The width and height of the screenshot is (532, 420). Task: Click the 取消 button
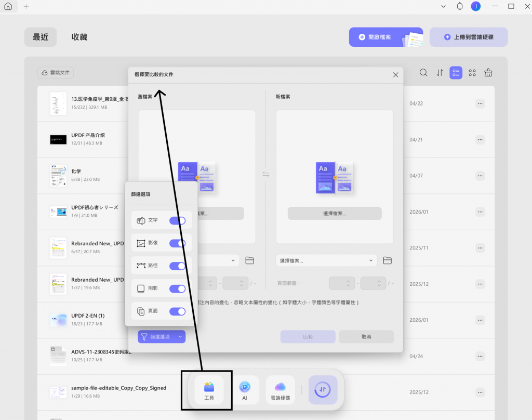click(366, 336)
